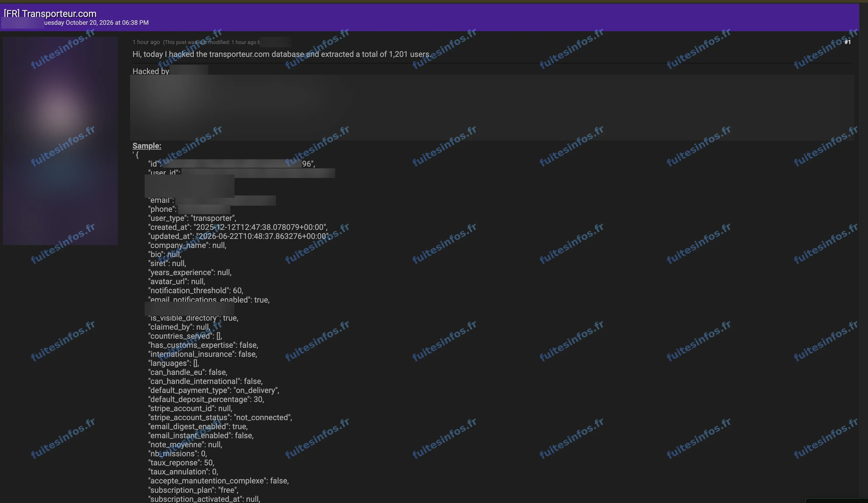Click the '"taux_reponse": 50' line
This screenshot has height=503, width=868.
(181, 462)
